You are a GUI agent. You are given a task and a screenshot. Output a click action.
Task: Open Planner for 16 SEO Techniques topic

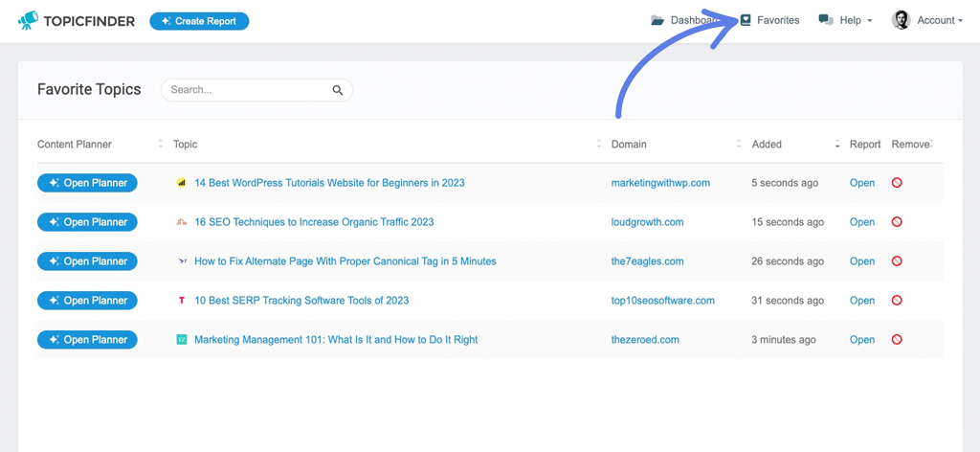(87, 222)
